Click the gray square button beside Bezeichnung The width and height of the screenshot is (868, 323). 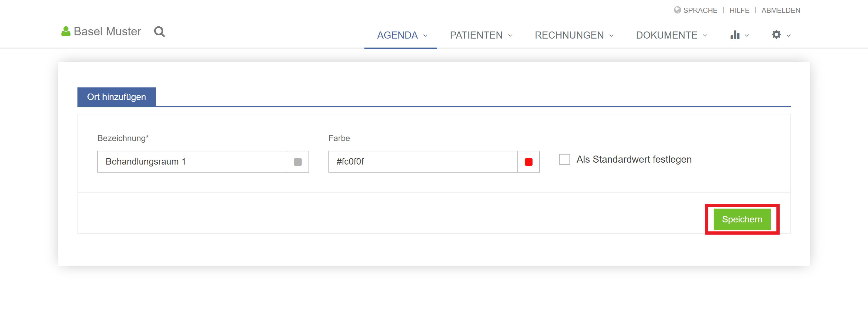[x=298, y=162]
